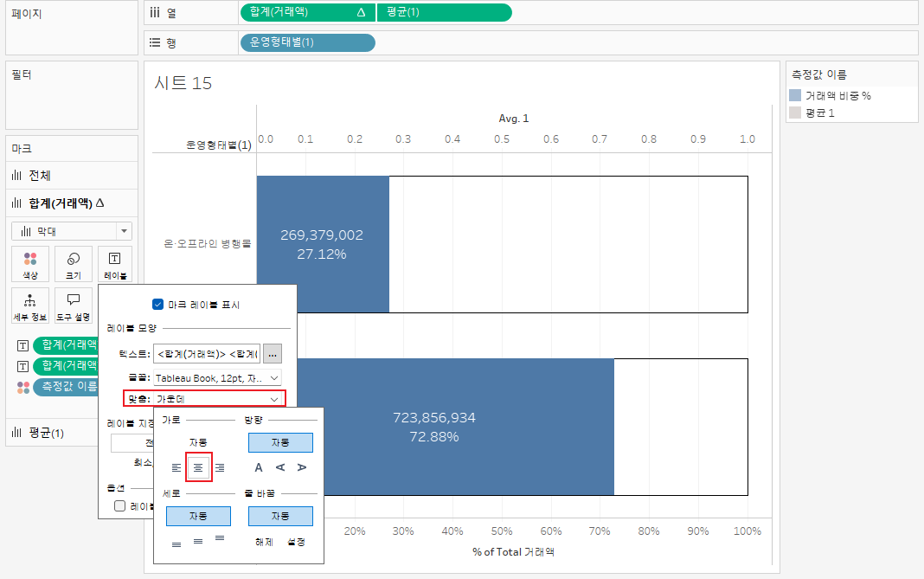Open the 세부 정보 detail mark card
924x579 pixels.
[x=30, y=306]
